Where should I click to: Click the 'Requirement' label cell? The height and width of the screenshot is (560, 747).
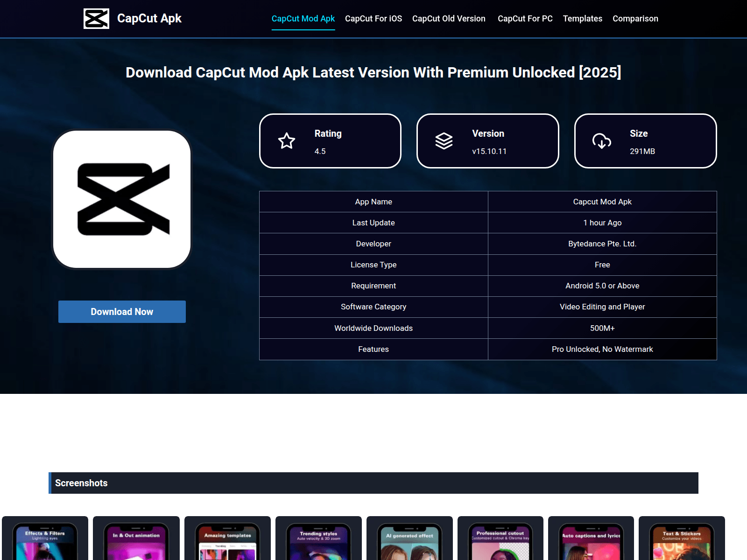click(x=373, y=286)
